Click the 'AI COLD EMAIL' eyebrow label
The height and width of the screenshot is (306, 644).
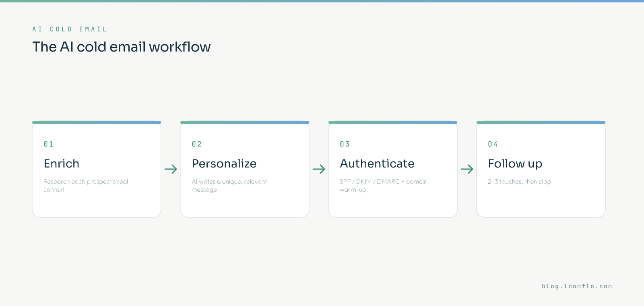pos(70,29)
